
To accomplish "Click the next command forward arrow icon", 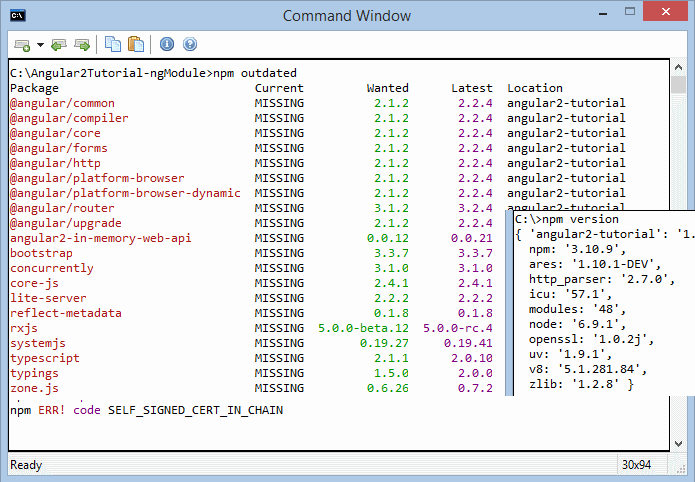I will click(82, 45).
